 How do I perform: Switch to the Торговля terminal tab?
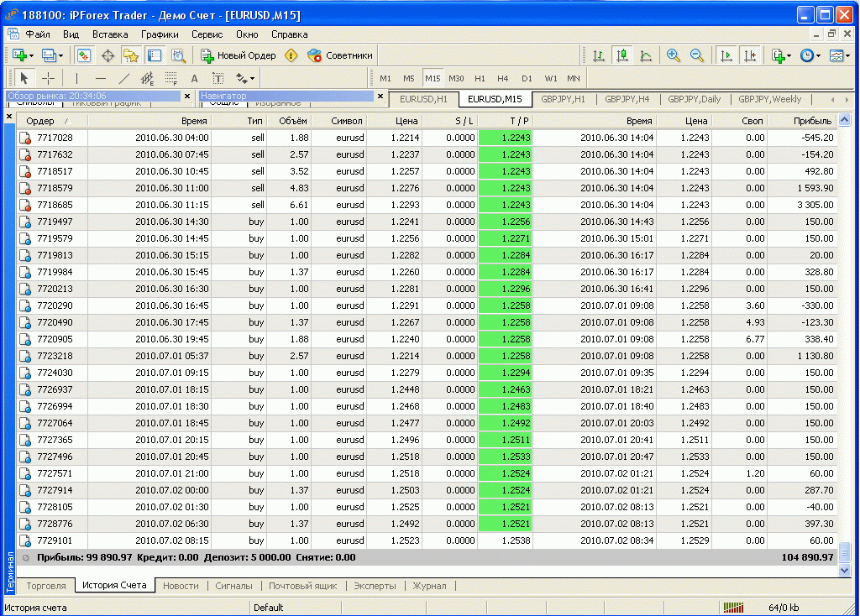45,586
